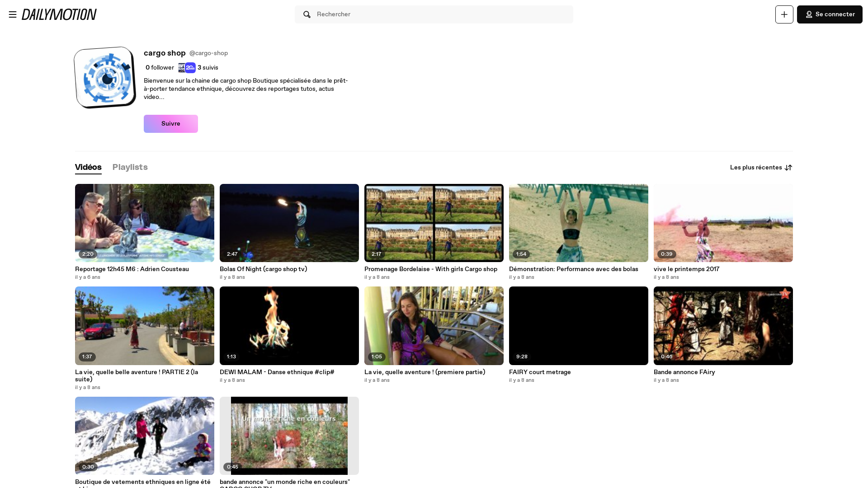Image resolution: width=868 pixels, height=488 pixels.
Task: Click the Dailymotion logo
Action: click(x=59, y=14)
